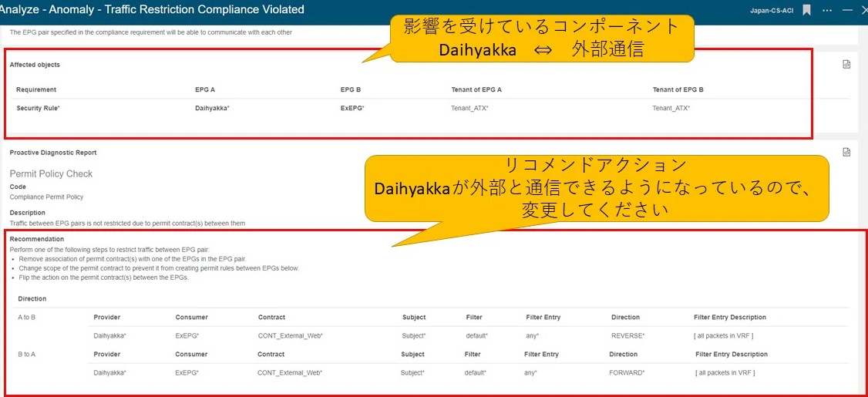This screenshot has width=868, height=397.
Task: Click default* filter in B to A row
Action: pos(475,372)
